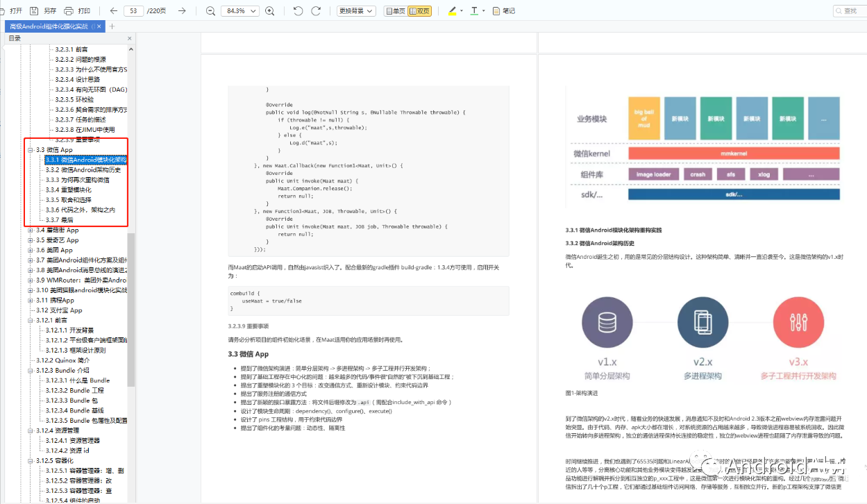Zoom in using the plus magnifier
The width and height of the screenshot is (867, 504).
click(x=270, y=11)
